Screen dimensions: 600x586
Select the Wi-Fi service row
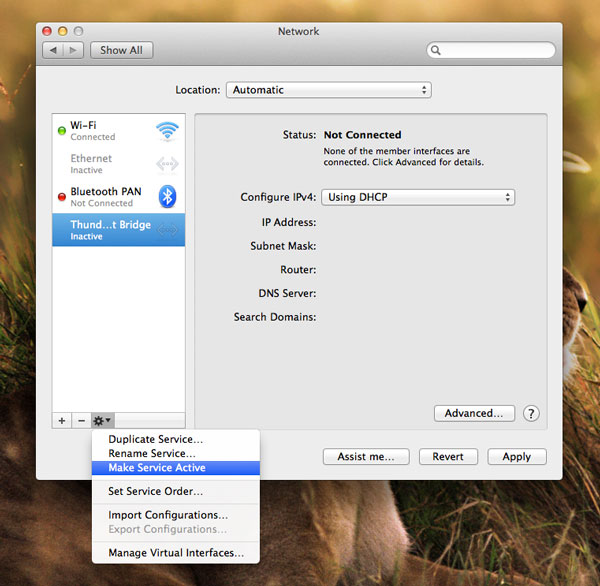(119, 131)
